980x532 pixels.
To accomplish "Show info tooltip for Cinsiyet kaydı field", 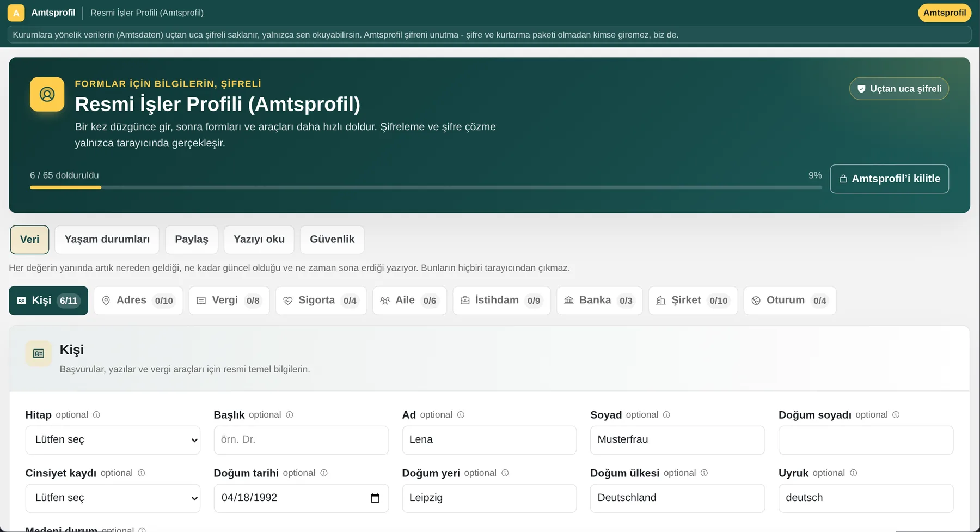I will 142,473.
